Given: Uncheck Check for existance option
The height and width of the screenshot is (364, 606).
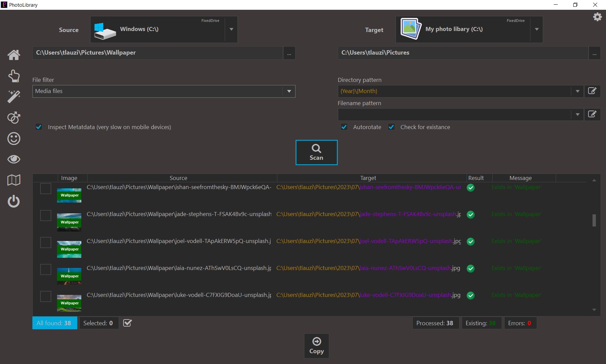Looking at the screenshot, I should click(x=391, y=127).
